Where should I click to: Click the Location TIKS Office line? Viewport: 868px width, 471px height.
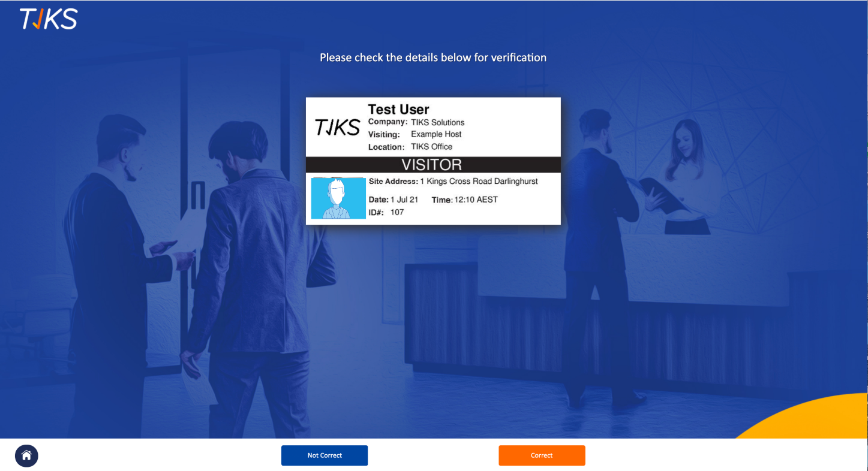tap(410, 146)
